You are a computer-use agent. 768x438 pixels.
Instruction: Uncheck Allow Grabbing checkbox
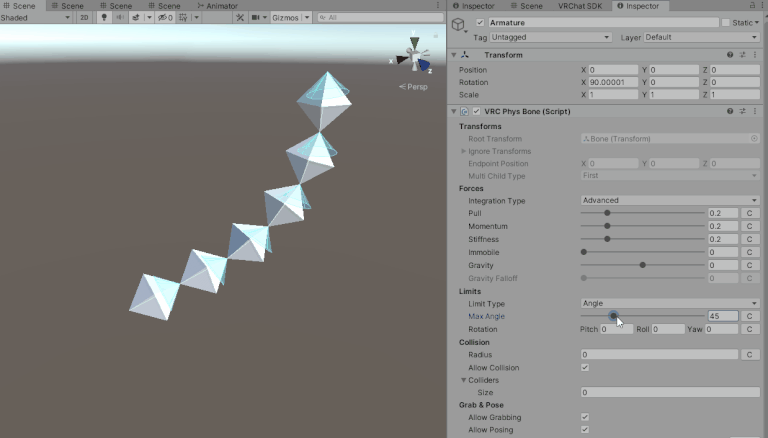[x=585, y=417]
